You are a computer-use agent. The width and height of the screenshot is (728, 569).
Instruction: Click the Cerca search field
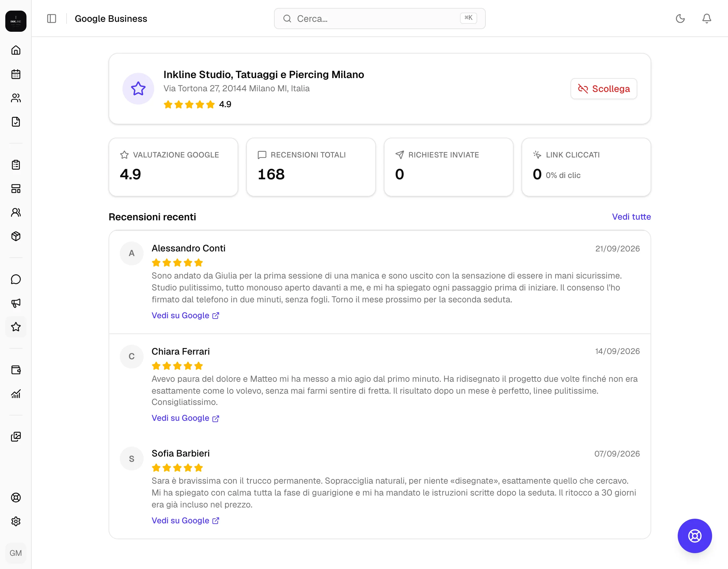pyautogui.click(x=380, y=19)
